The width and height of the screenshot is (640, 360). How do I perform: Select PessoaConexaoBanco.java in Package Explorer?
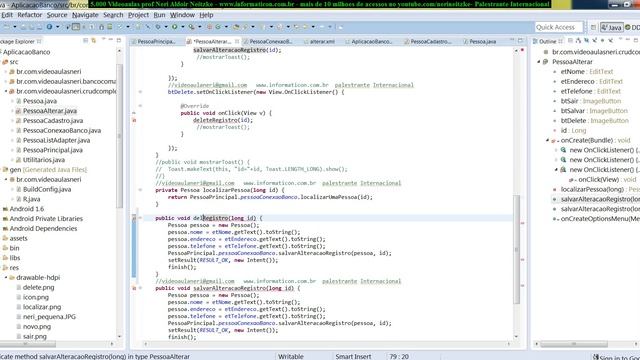(62, 130)
